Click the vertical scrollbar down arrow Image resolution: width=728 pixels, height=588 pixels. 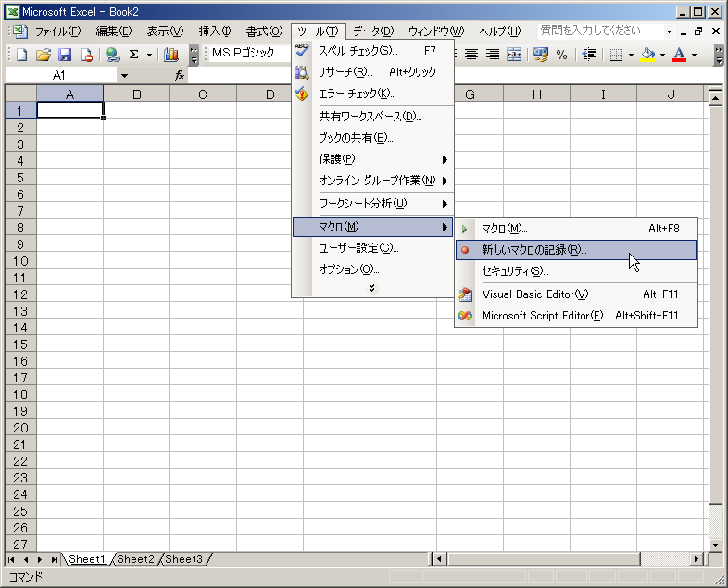pyautogui.click(x=715, y=544)
